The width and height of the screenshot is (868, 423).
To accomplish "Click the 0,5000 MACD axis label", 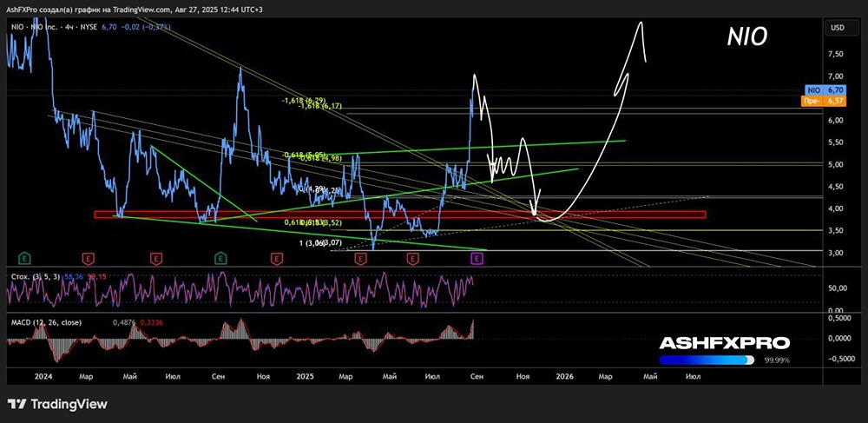I will (840, 318).
